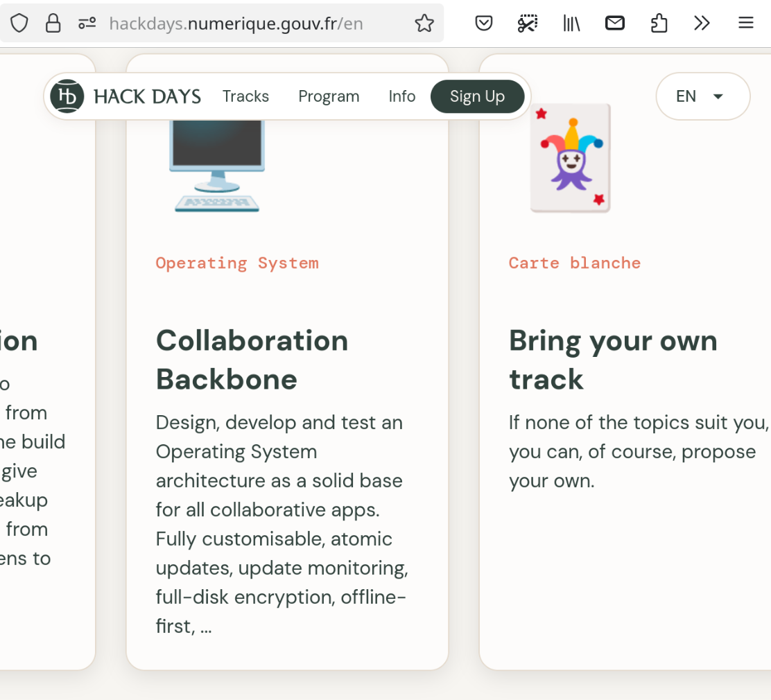
Task: Click the HD Hack Days logo
Action: click(x=67, y=96)
